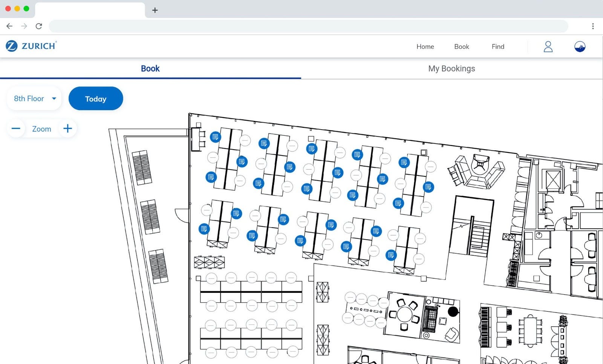Select the leftmost blue booked desk marker
603x364 pixels.
click(204, 229)
